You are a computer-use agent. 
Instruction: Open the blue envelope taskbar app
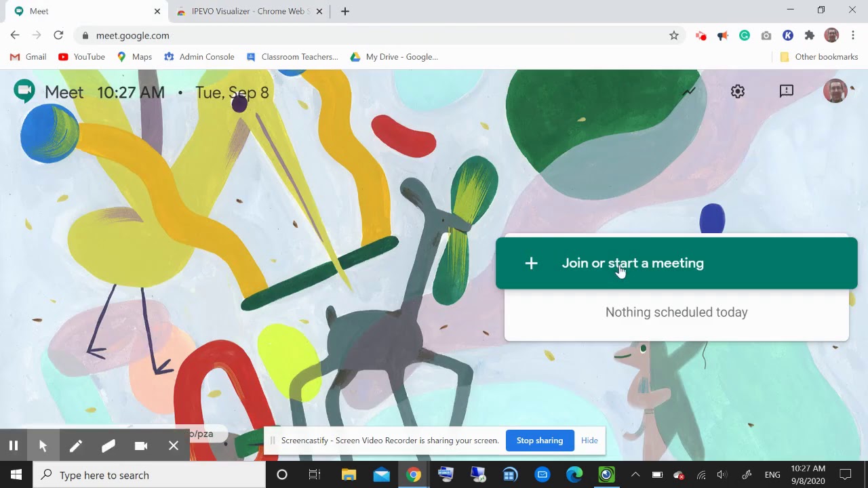click(542, 475)
